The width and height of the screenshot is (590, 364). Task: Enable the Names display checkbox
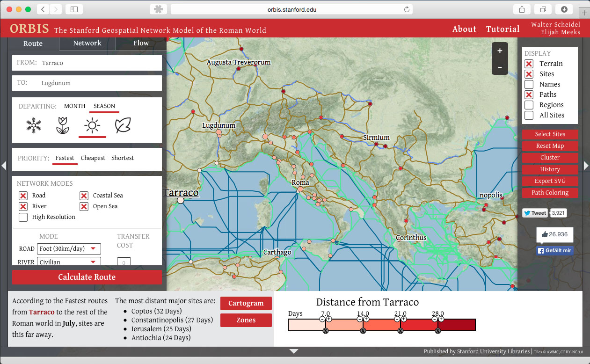(529, 84)
